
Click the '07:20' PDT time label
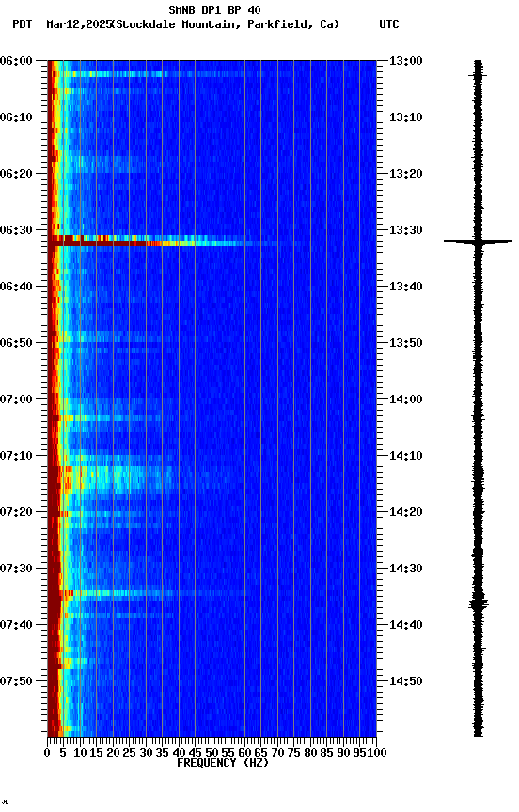(x=16, y=513)
